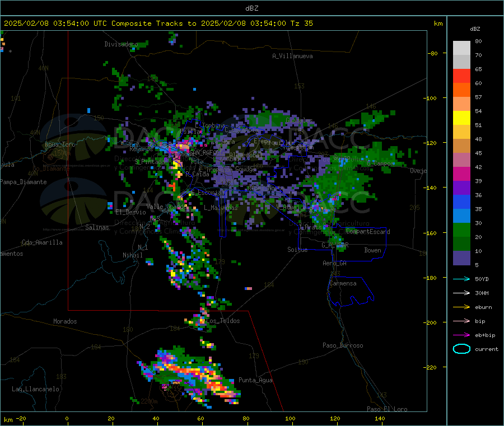504x426 pixels.
Task: Click the Punta_Agua map label
Action: (x=255, y=380)
